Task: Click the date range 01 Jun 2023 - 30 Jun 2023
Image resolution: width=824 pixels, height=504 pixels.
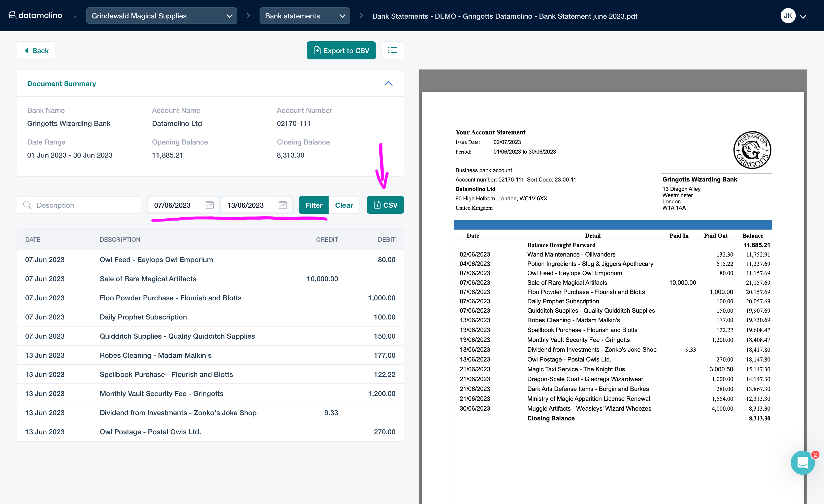Action: click(70, 155)
